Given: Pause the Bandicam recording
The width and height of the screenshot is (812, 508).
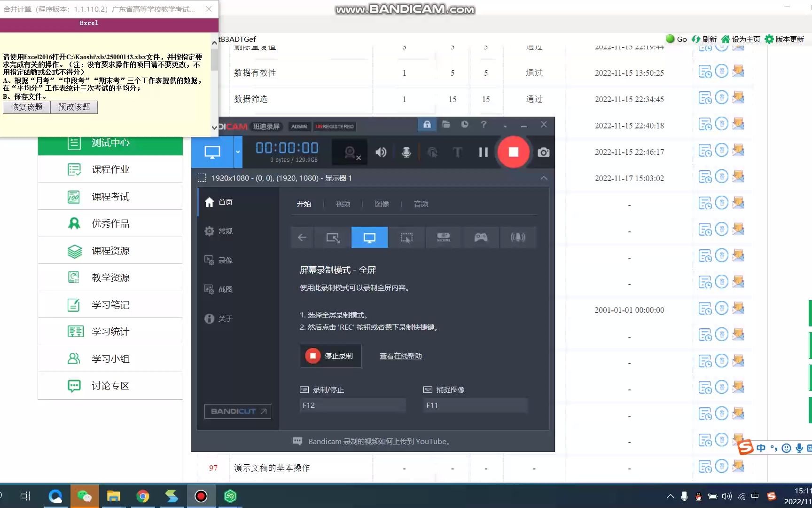Looking at the screenshot, I should [x=483, y=152].
